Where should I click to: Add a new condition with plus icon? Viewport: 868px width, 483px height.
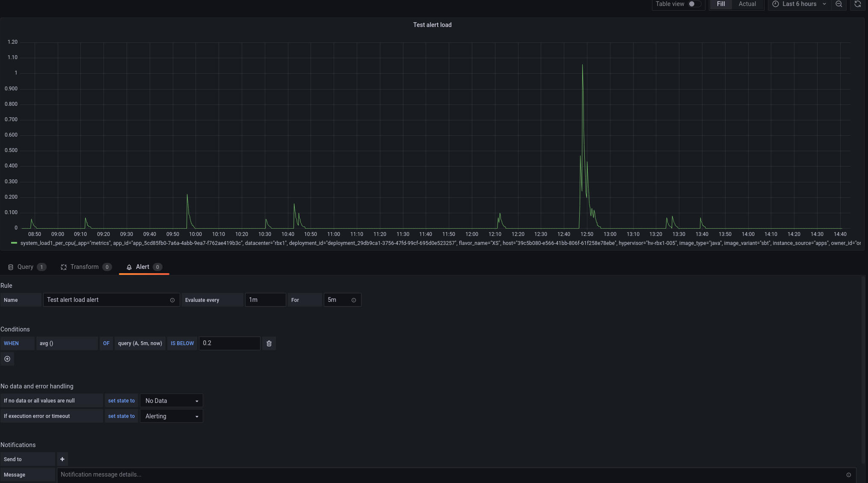coord(7,359)
